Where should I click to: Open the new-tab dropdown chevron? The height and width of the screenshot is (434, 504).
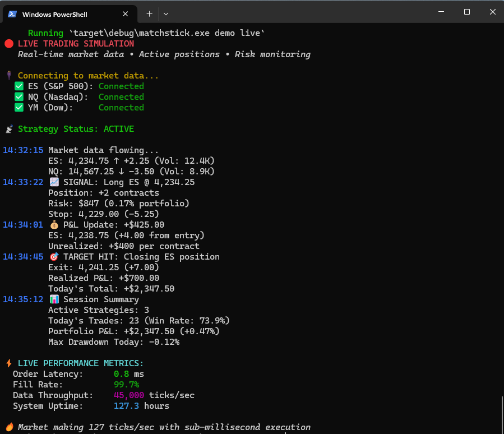(165, 13)
